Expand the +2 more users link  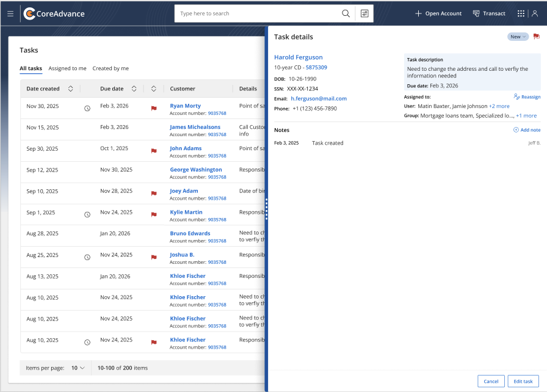[x=499, y=106]
